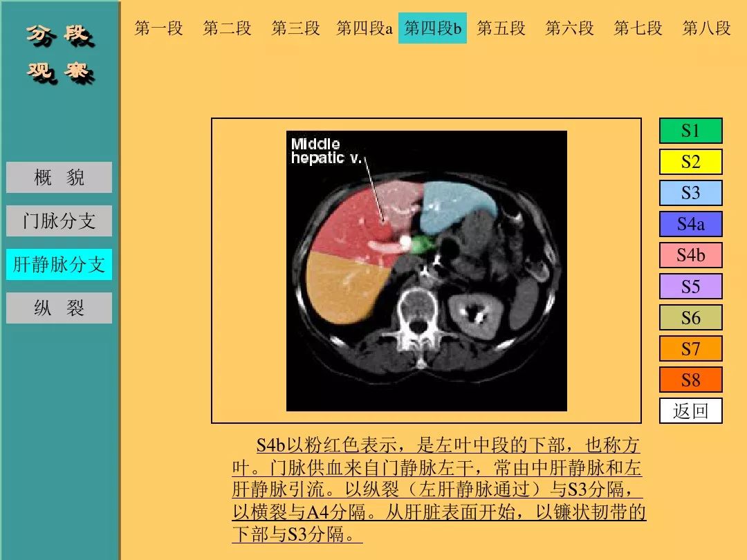This screenshot has width=747, height=560.
Task: Click the highlighted 第四段b tab
Action: (432, 28)
